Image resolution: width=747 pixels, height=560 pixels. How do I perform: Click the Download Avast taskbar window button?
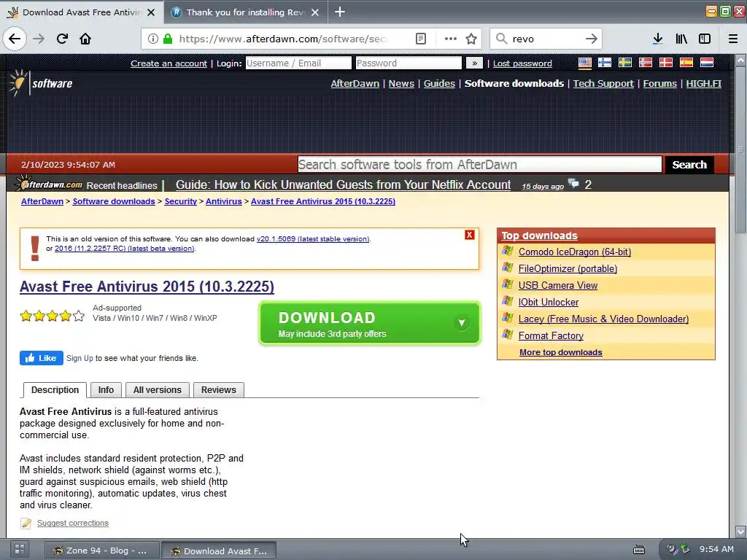tap(219, 551)
